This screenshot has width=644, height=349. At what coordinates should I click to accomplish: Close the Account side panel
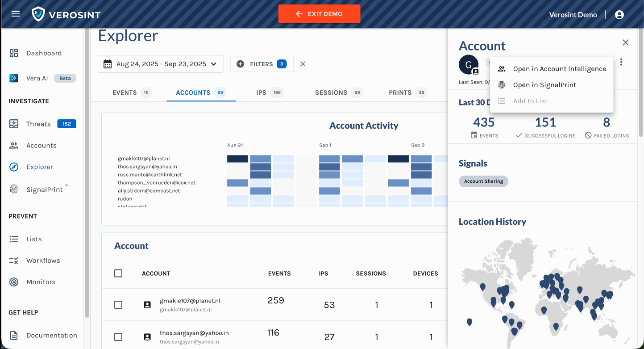626,42
